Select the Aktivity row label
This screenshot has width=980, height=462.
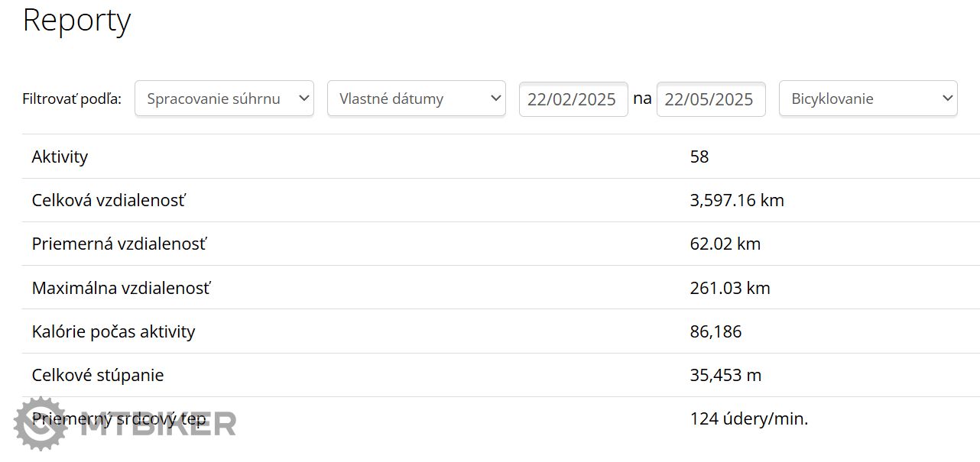point(60,157)
